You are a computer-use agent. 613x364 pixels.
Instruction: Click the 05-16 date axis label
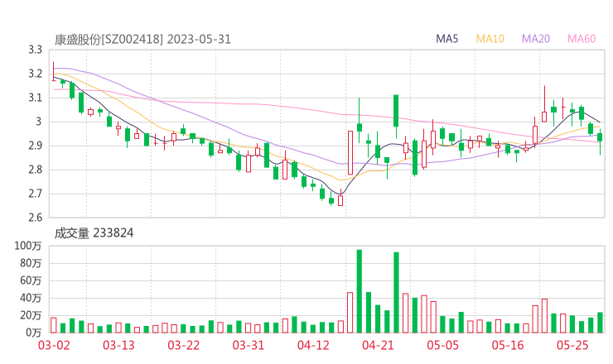(x=508, y=345)
